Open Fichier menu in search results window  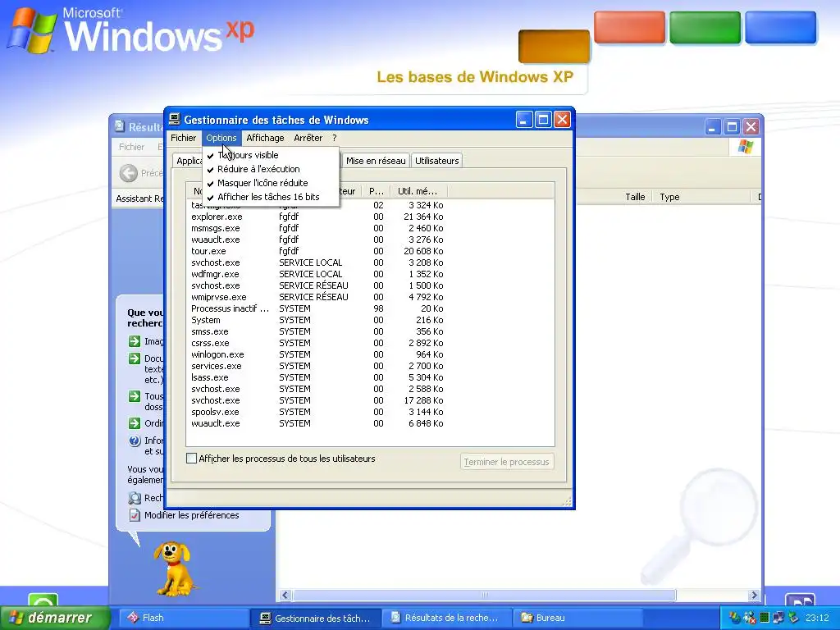pyautogui.click(x=131, y=147)
